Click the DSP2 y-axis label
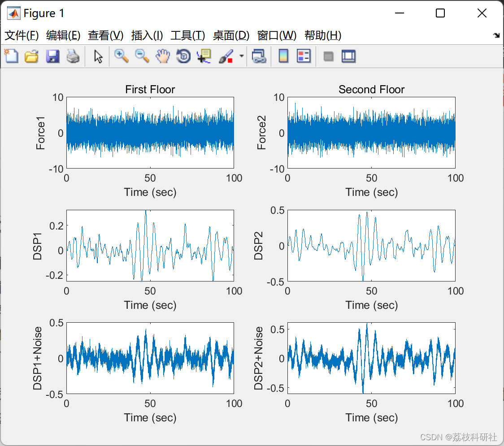 coord(258,246)
